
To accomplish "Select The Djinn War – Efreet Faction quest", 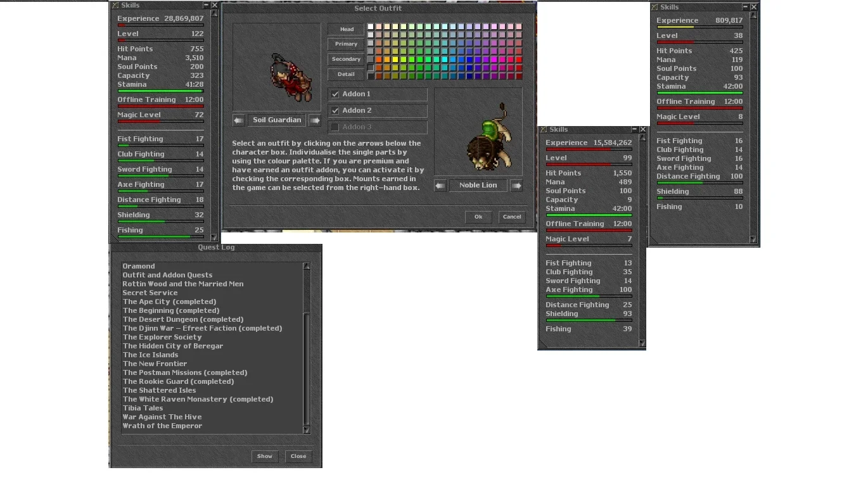I will (203, 328).
